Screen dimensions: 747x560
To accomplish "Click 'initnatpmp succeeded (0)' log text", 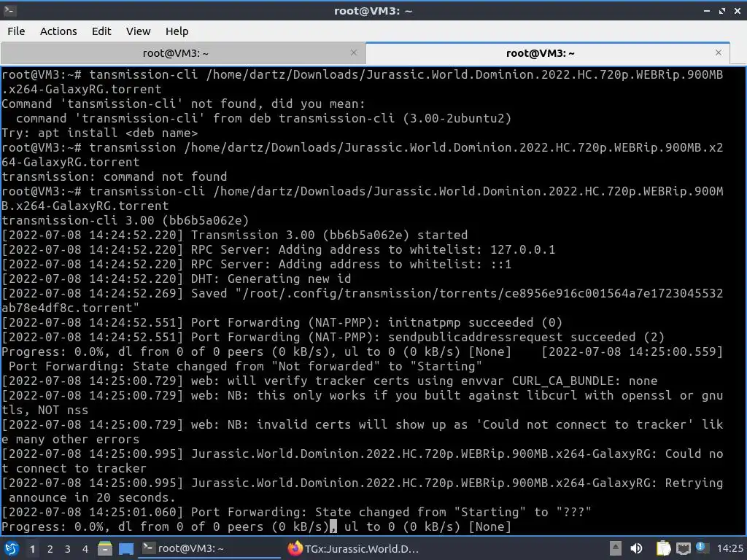I will click(x=475, y=322).
